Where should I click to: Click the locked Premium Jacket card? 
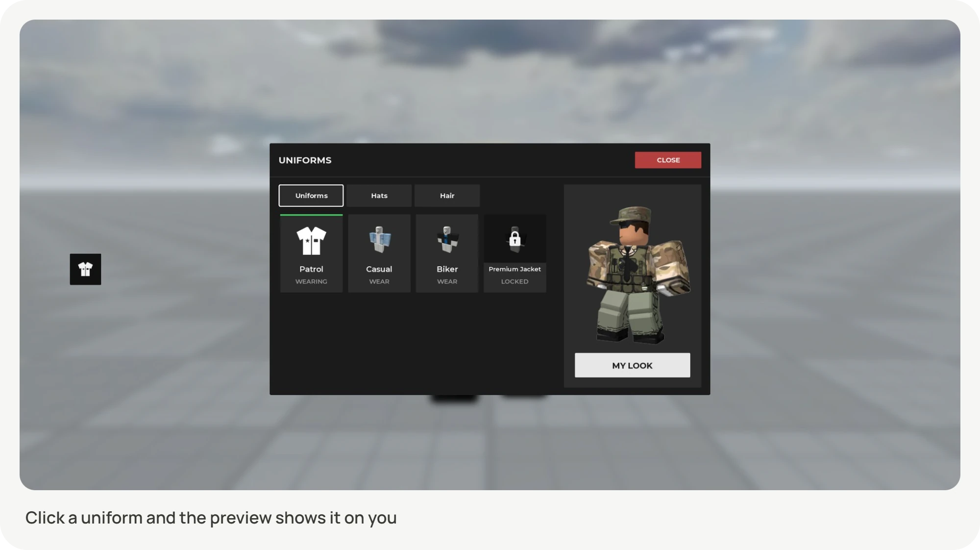click(x=515, y=253)
